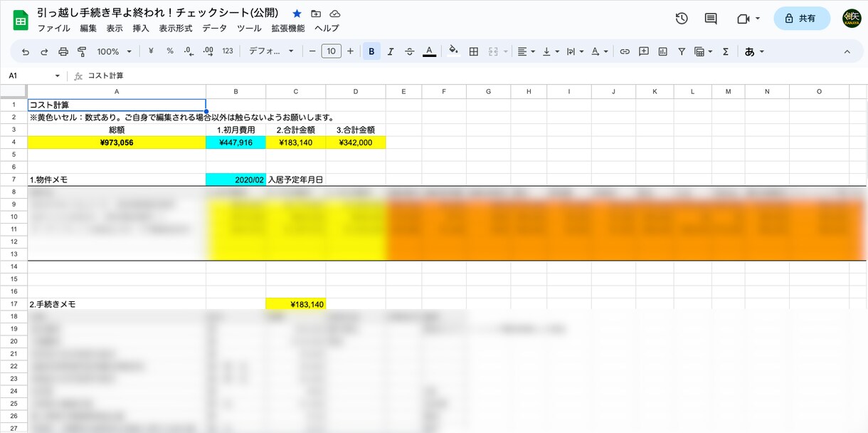Check cloud save status icon
Viewport: 868px width, 433px height.
(x=335, y=14)
